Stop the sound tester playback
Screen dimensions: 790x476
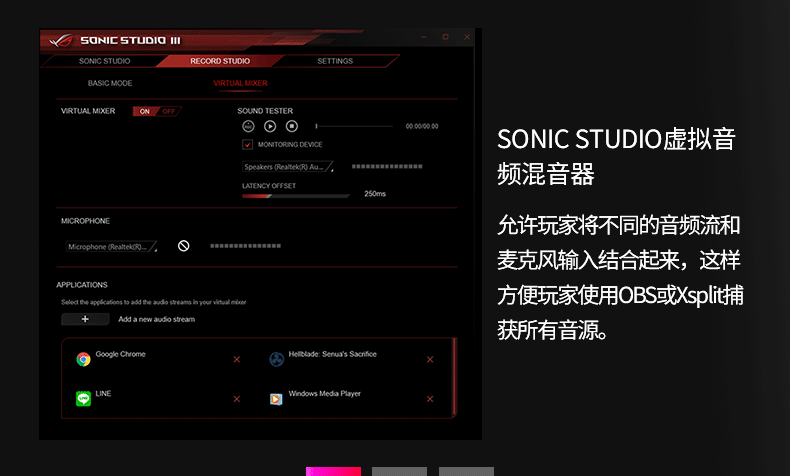pos(292,126)
